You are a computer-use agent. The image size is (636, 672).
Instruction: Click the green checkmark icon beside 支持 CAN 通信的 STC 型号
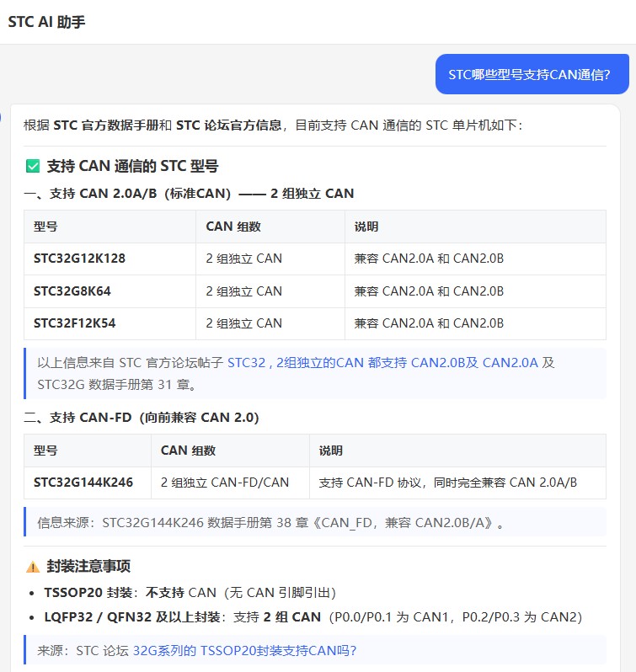(x=33, y=166)
